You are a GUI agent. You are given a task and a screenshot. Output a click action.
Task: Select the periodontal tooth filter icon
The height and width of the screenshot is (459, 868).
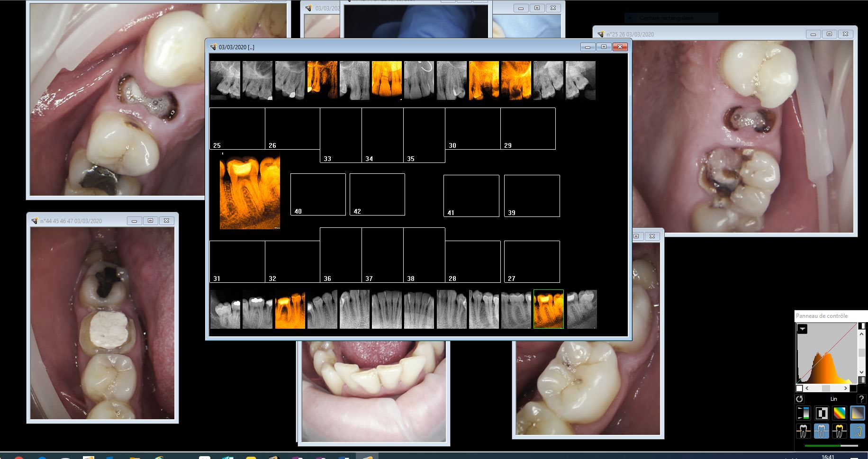(803, 431)
